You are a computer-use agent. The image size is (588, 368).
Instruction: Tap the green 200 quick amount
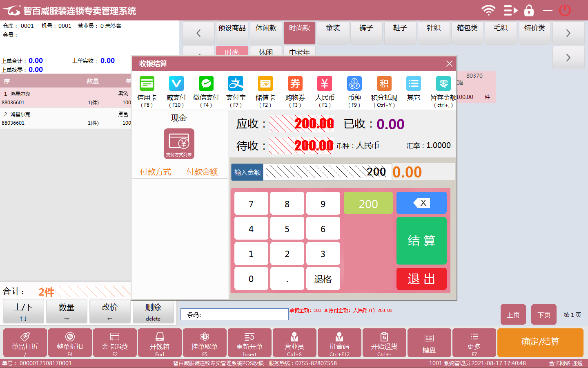(368, 203)
